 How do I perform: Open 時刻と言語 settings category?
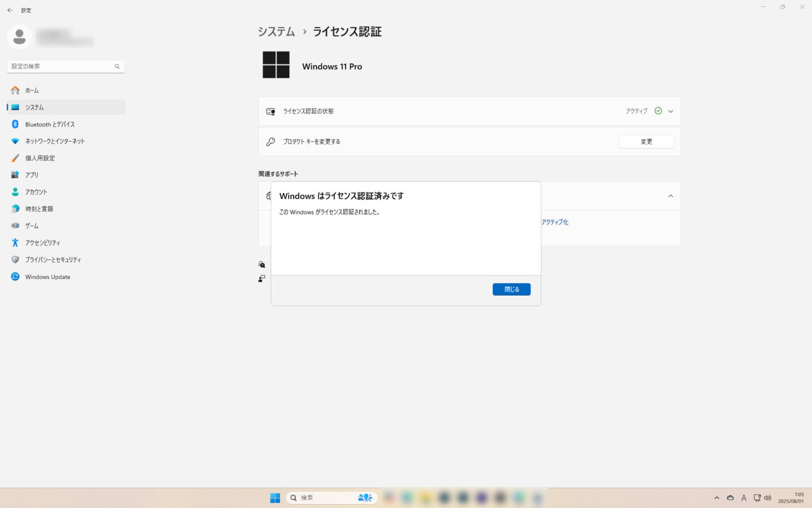[x=66, y=209]
